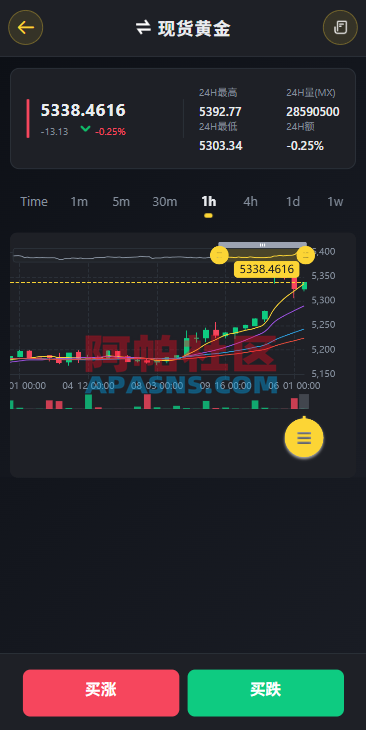Select the 1h interval tab
This screenshot has height=730, width=366.
coord(209,202)
